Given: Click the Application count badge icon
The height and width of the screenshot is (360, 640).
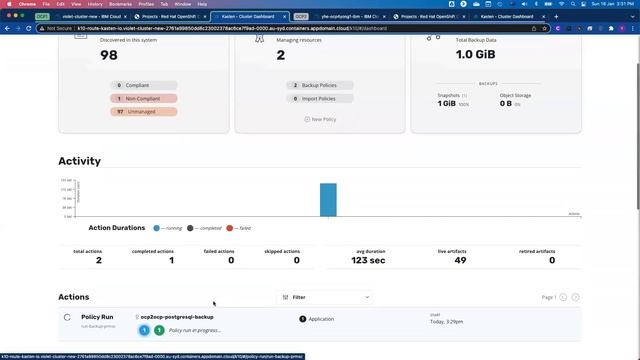Looking at the screenshot, I should click(302, 319).
